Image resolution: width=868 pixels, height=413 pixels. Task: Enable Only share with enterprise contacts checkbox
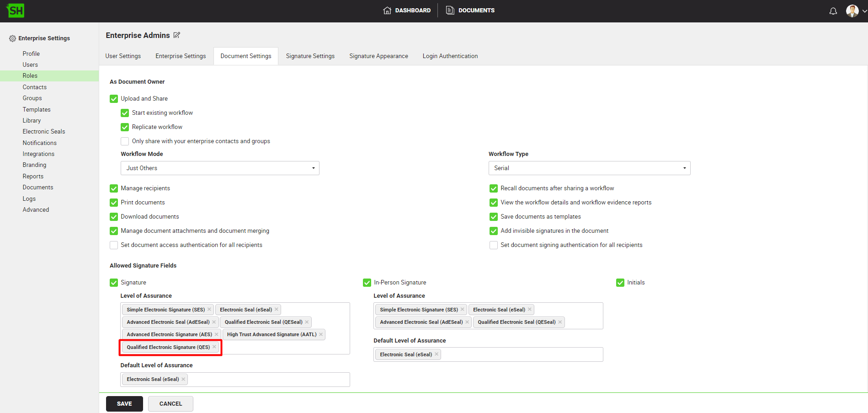pos(125,141)
